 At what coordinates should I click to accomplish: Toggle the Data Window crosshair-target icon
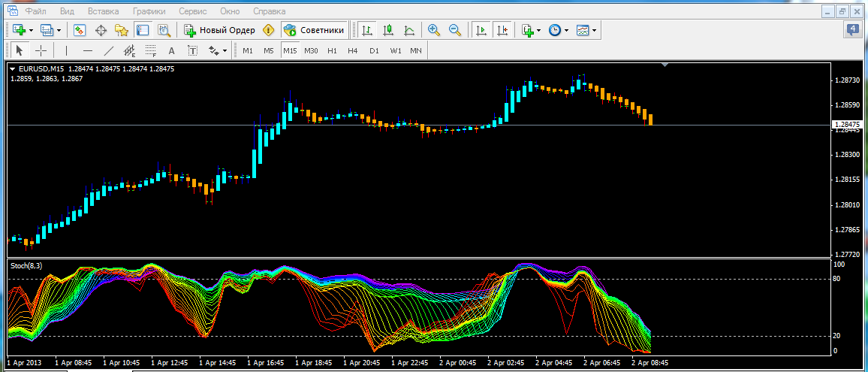101,30
